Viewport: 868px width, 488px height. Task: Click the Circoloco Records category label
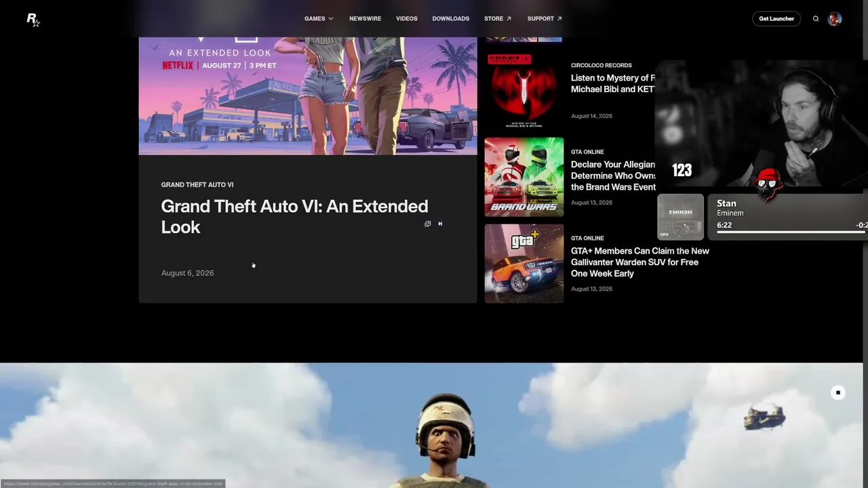[601, 65]
